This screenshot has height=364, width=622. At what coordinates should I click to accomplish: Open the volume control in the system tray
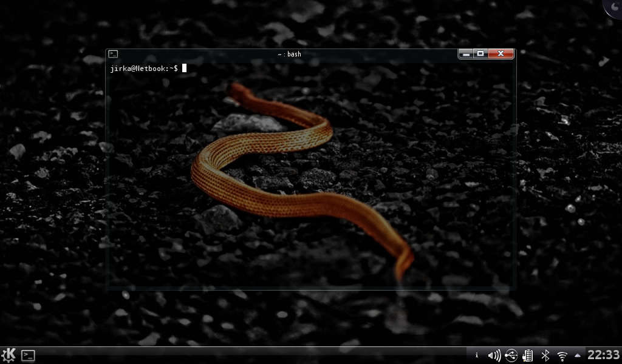tap(494, 356)
